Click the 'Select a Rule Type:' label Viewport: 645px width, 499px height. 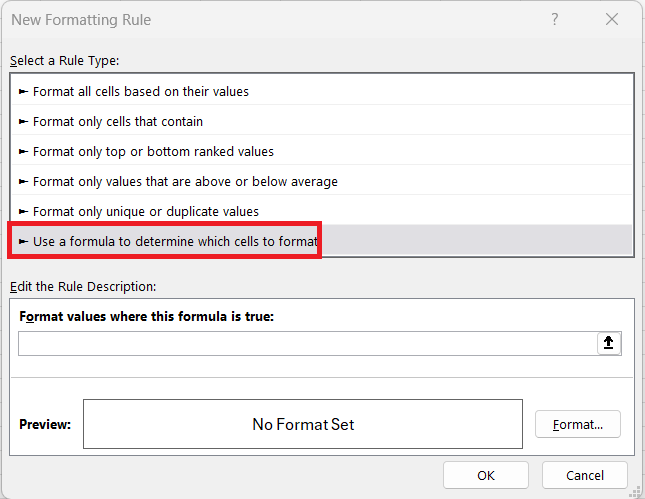click(65, 61)
